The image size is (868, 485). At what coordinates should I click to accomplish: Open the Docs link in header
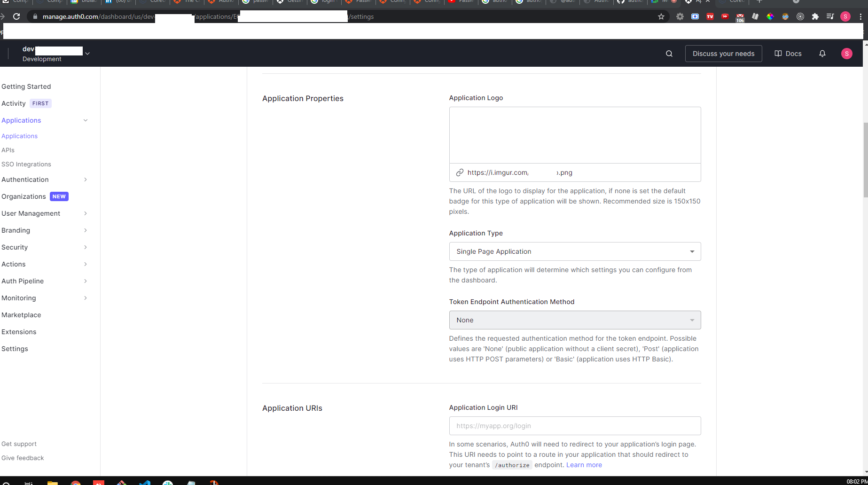[x=788, y=54]
